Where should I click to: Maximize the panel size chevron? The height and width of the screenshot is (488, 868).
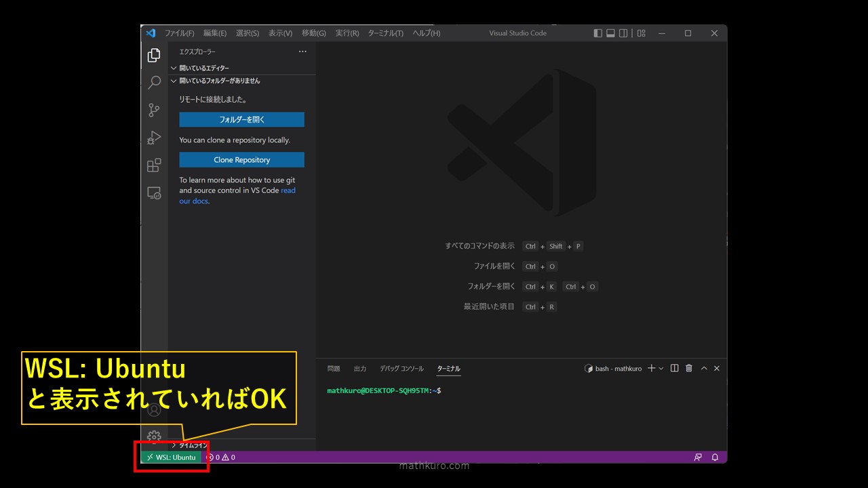pos(704,368)
